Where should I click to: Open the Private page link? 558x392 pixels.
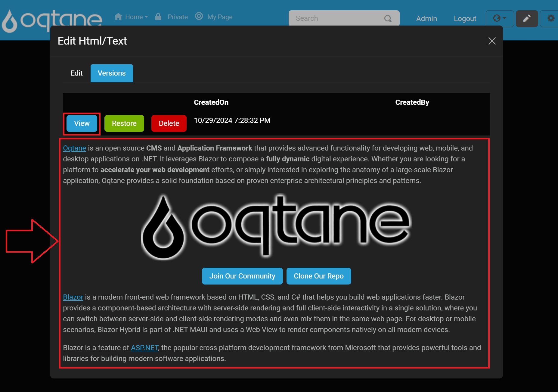[178, 17]
